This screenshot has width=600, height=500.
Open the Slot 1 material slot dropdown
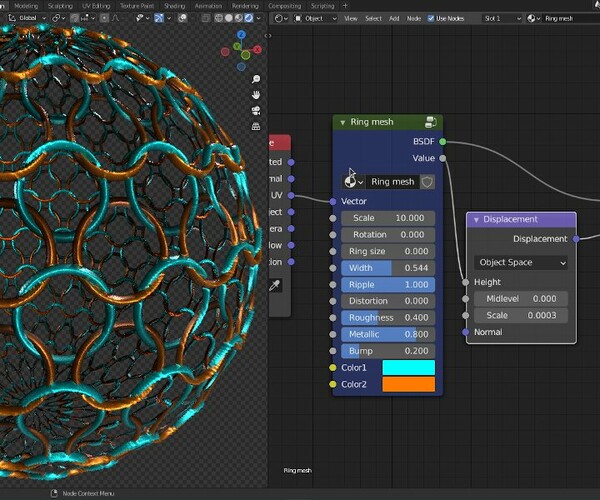coord(502,18)
